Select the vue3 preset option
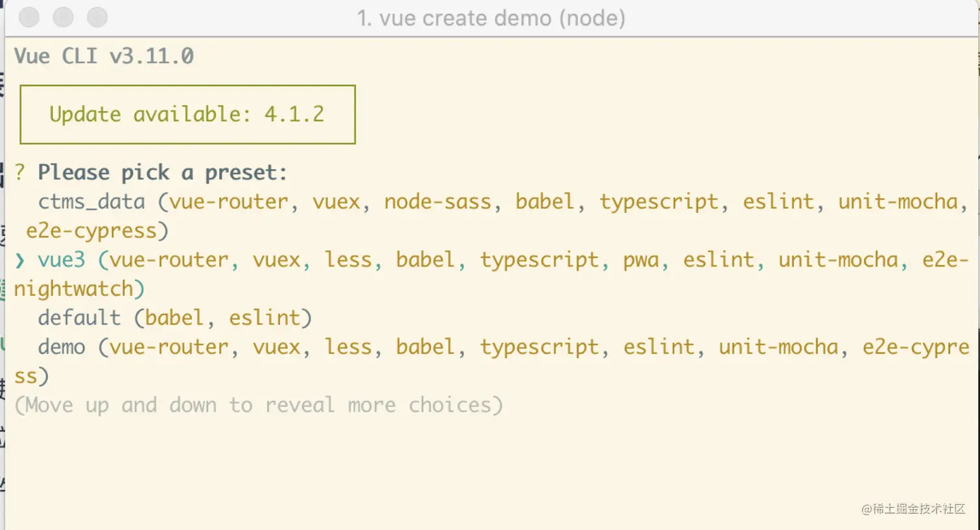Viewport: 980px width, 530px height. 491,274
